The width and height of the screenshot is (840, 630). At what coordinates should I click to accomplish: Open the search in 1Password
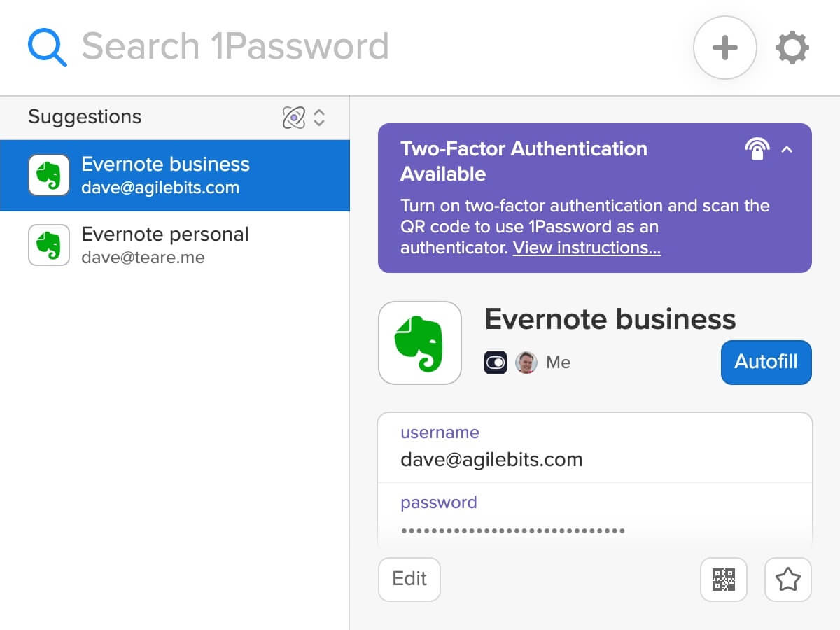pyautogui.click(x=46, y=45)
